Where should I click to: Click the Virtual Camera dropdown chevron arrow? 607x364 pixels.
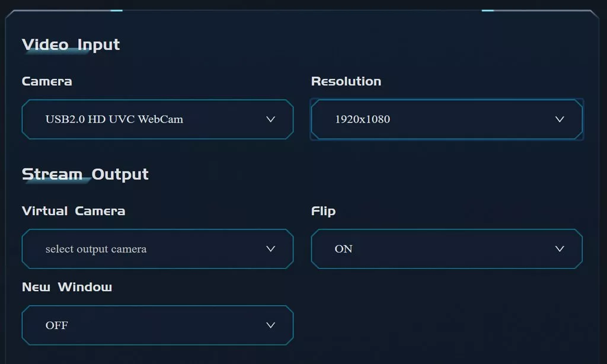[x=270, y=248]
